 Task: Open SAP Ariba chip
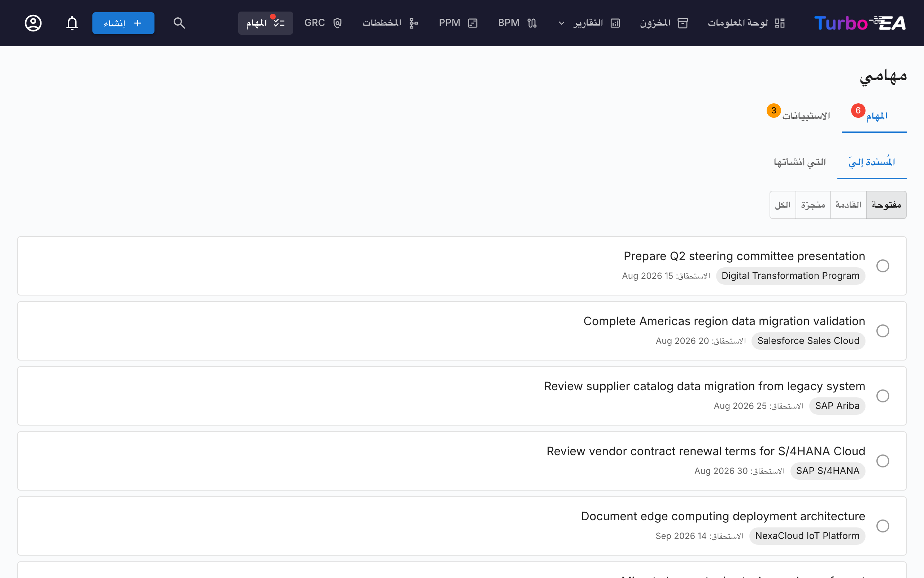(x=837, y=406)
